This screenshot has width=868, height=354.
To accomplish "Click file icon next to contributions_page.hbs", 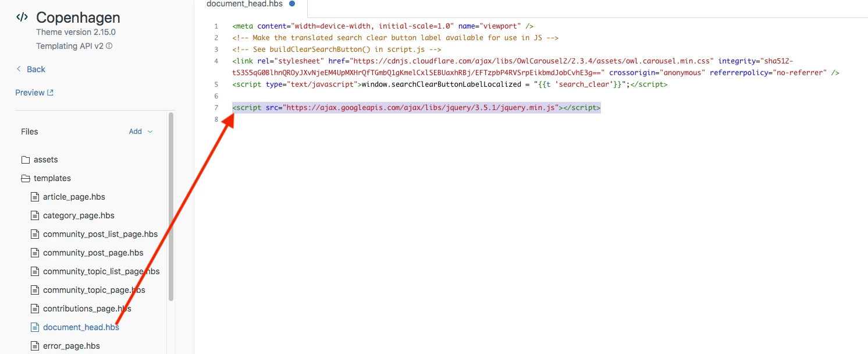I will [x=35, y=309].
